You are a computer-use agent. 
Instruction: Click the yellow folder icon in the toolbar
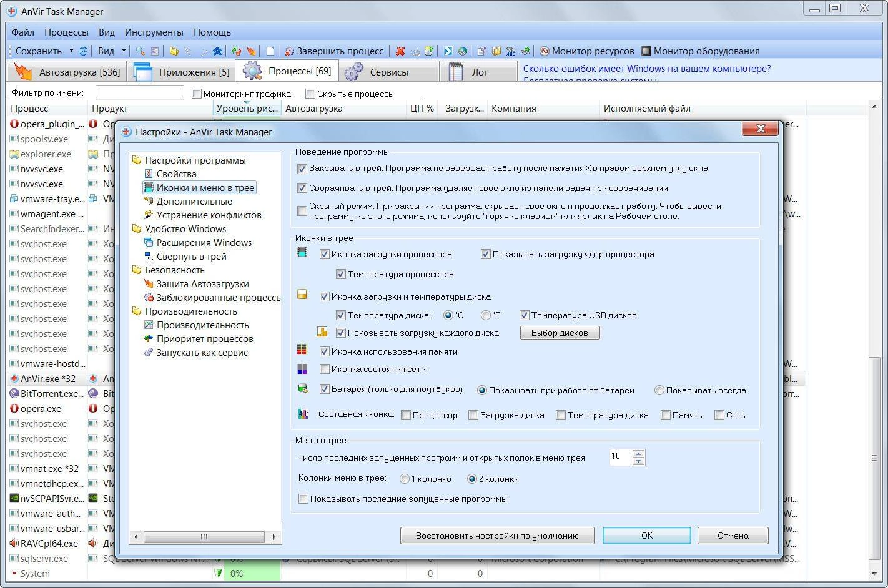[x=174, y=51]
